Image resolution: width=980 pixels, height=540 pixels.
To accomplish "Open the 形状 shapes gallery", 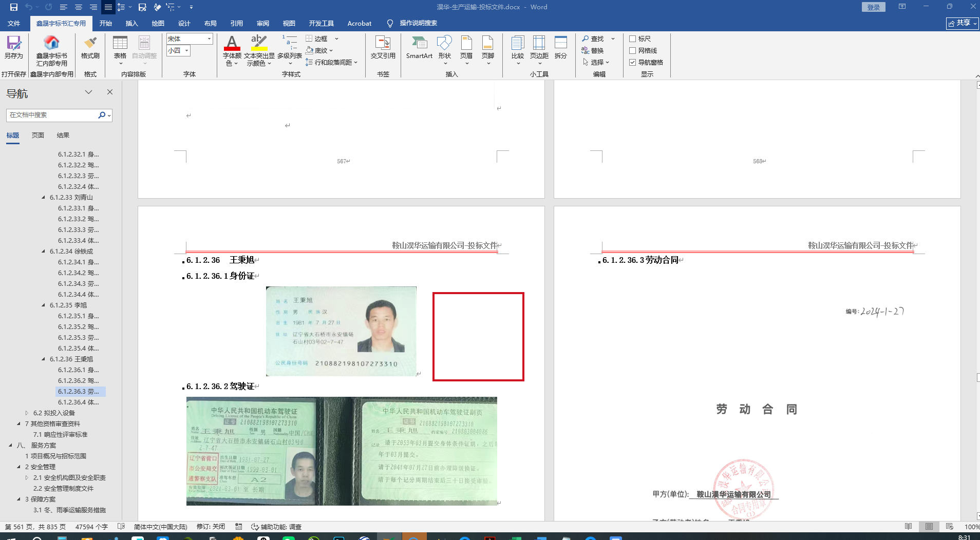I will pos(445,50).
